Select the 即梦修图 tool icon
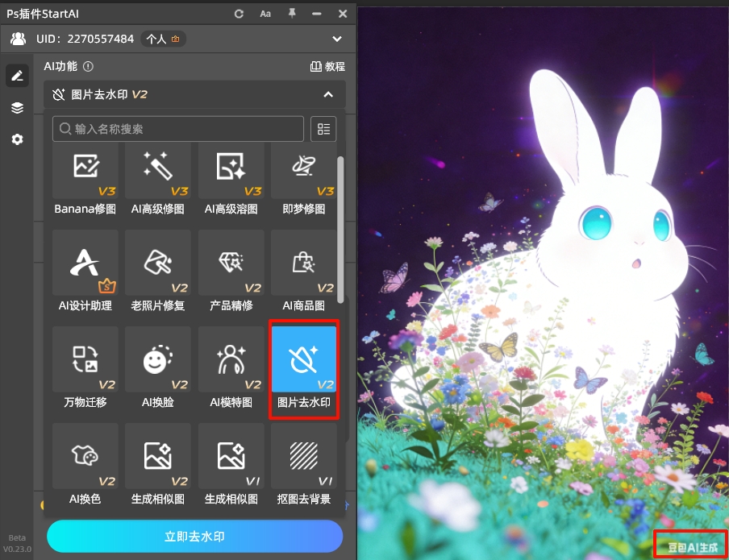 click(303, 171)
